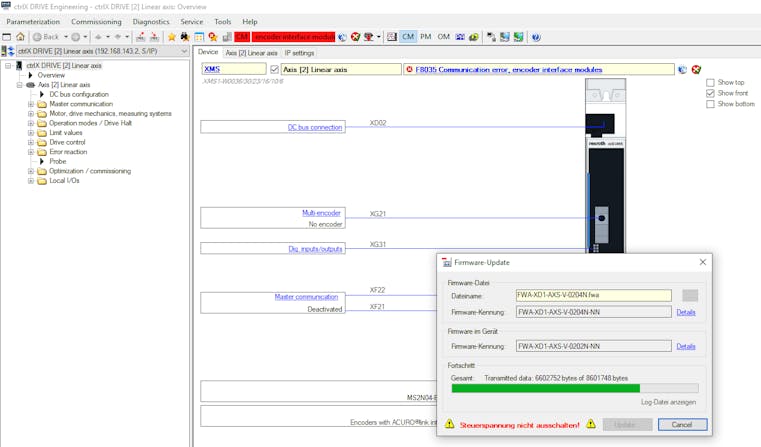The height and width of the screenshot is (447, 761).
Task: Click the toolbar icon left of the CM mode button
Action: pyautogui.click(x=392, y=37)
